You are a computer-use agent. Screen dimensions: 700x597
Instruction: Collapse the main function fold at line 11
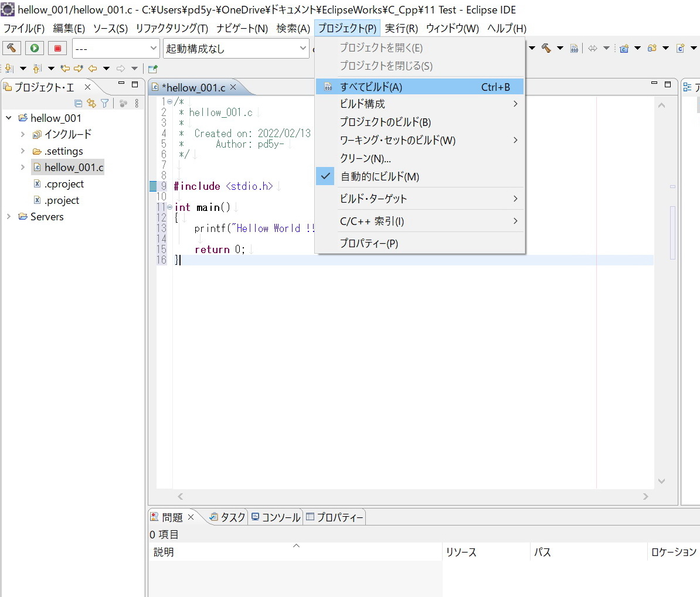(x=169, y=207)
